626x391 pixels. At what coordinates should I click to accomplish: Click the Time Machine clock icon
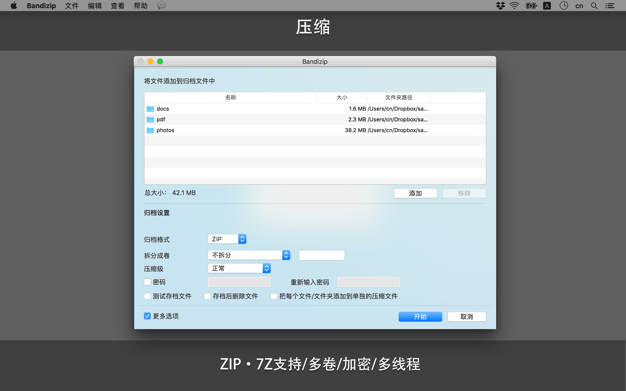pyautogui.click(x=563, y=6)
